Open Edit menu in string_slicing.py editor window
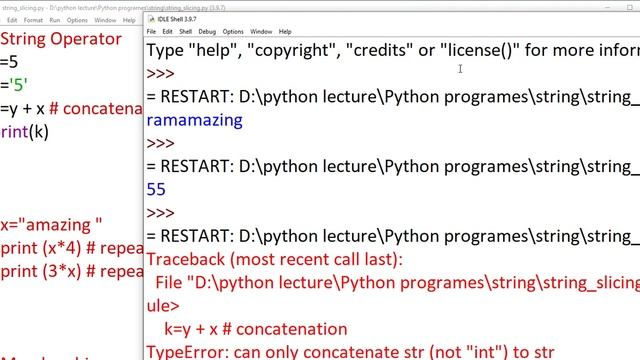 [x=12, y=20]
